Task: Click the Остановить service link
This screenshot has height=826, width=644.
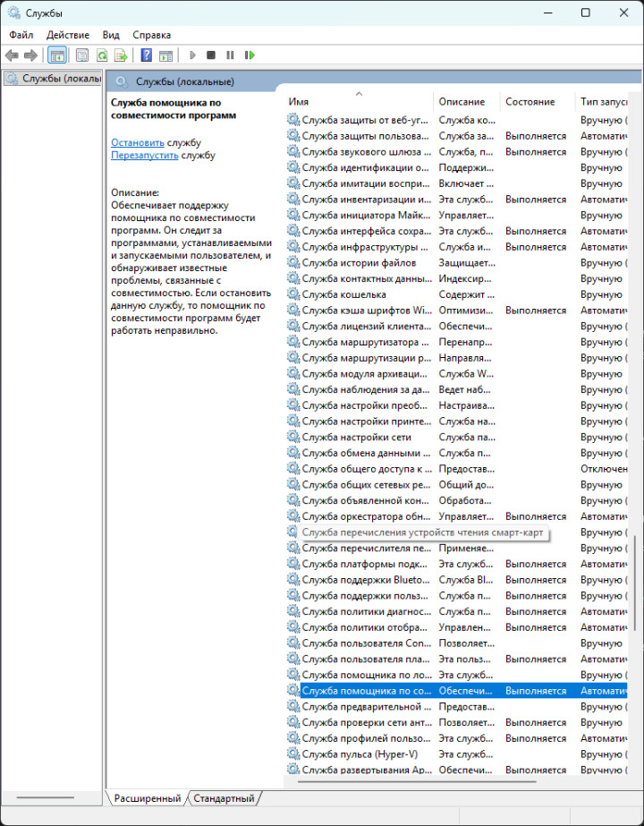Action: coord(137,142)
